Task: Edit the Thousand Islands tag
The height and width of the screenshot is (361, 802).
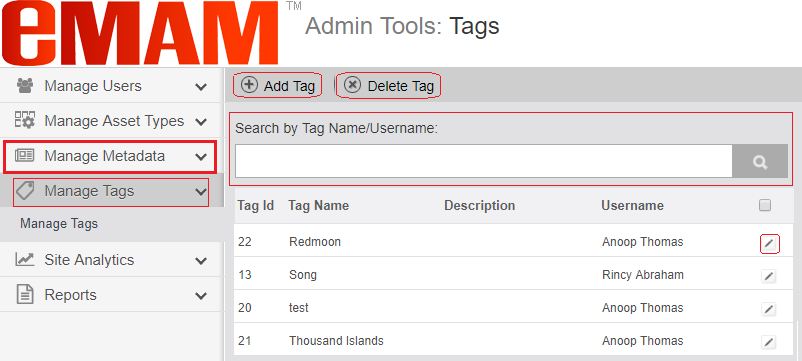Action: click(768, 342)
